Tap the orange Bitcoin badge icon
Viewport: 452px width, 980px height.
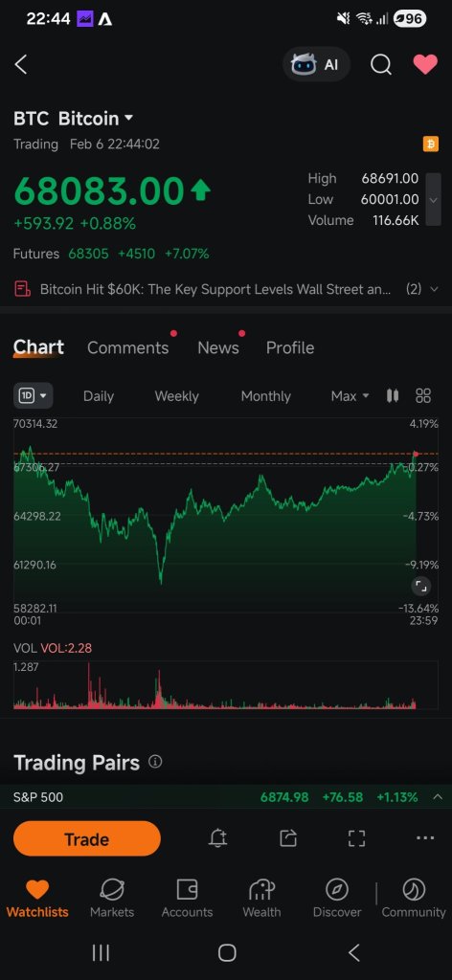tap(431, 145)
